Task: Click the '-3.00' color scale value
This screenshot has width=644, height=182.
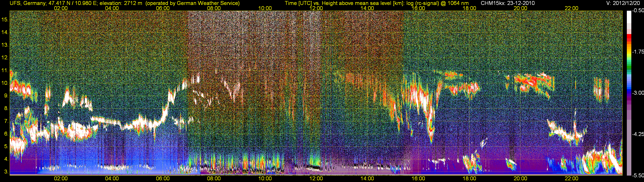Action: (x=638, y=93)
